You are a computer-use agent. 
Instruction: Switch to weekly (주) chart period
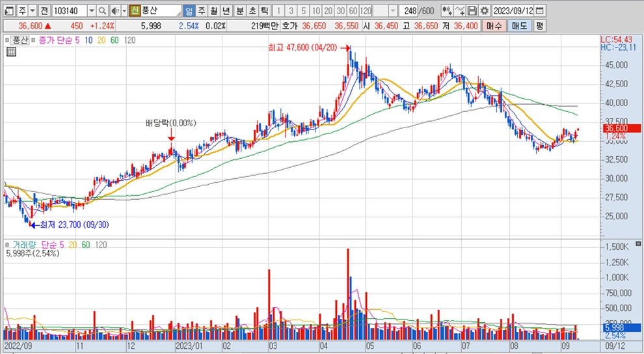pyautogui.click(x=201, y=11)
